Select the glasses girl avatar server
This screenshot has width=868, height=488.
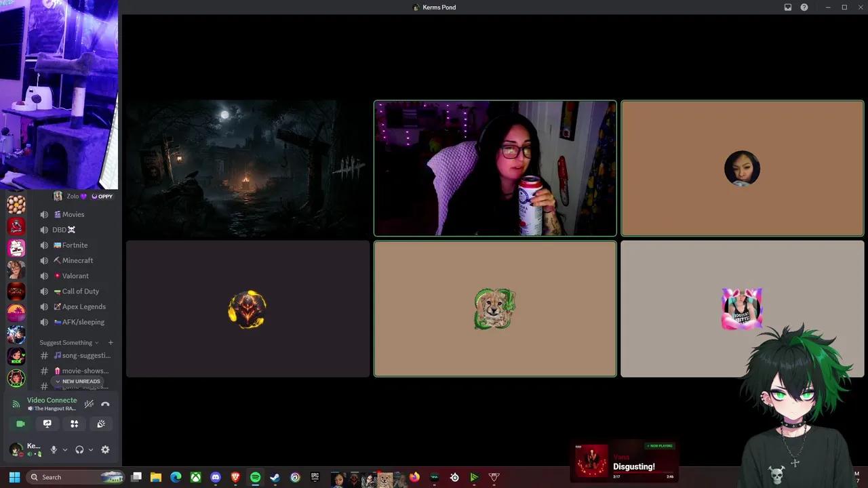16,269
